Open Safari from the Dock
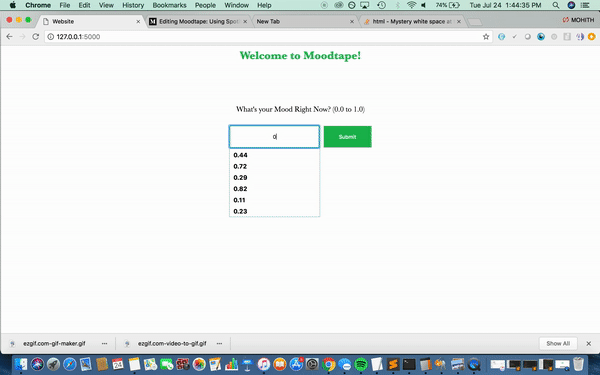This screenshot has width=600, height=375. pos(70,364)
